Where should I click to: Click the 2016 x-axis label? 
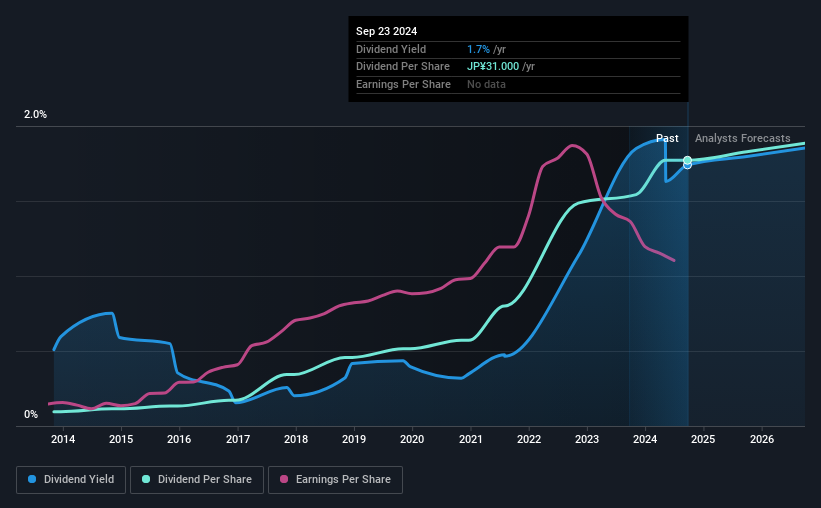click(179, 439)
